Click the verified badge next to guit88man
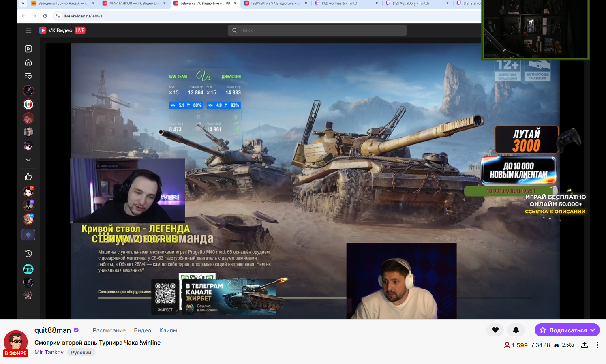The height and width of the screenshot is (364, 606). click(x=76, y=330)
